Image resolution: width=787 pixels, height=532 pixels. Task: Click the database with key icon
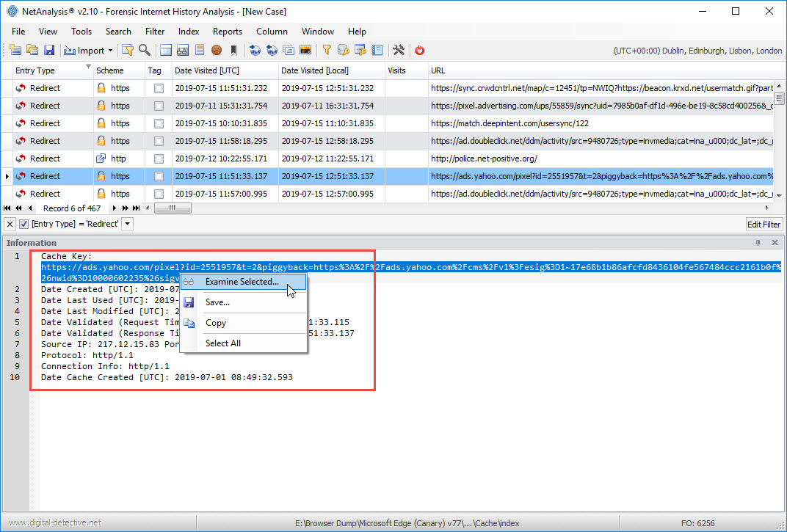[344, 50]
